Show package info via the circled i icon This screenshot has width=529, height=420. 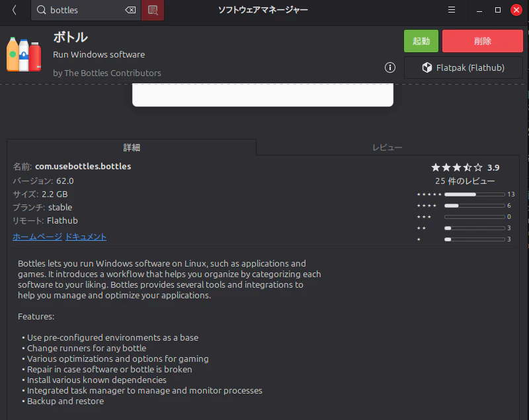coord(390,67)
